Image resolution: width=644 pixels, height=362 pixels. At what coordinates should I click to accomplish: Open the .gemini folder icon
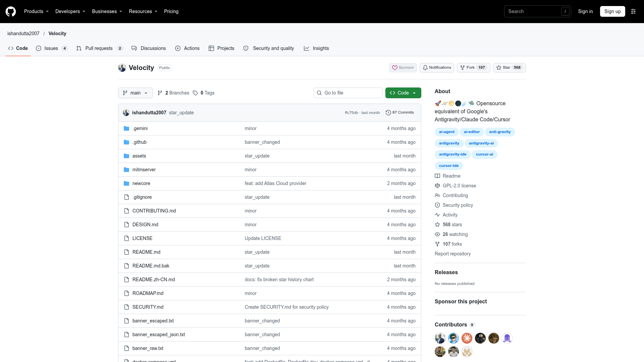[x=126, y=128]
